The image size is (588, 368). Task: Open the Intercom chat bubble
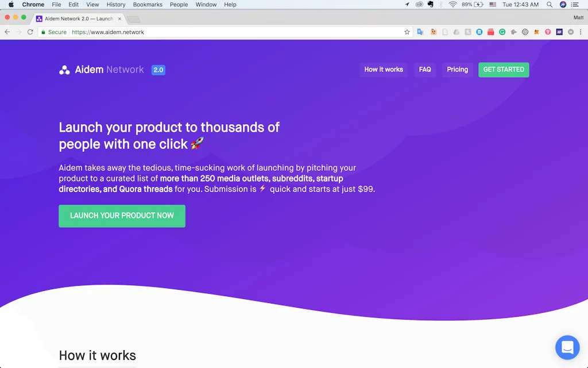567,347
